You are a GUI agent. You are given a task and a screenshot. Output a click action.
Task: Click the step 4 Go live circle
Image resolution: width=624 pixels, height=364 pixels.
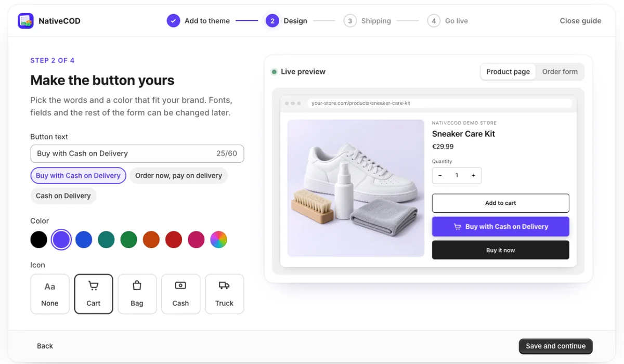click(x=434, y=21)
